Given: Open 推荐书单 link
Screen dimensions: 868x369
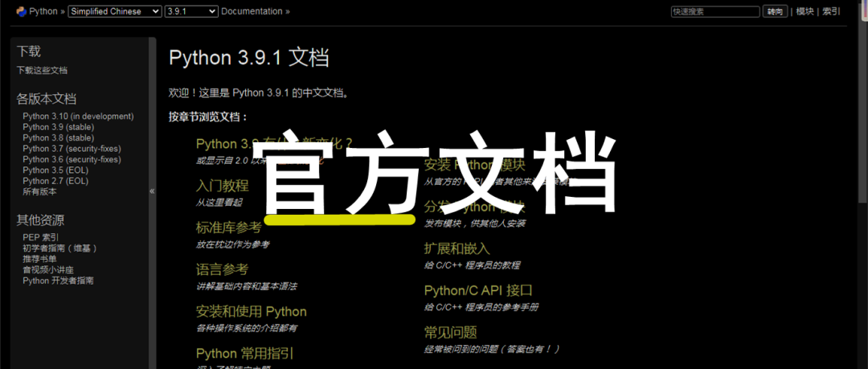Looking at the screenshot, I should [39, 259].
